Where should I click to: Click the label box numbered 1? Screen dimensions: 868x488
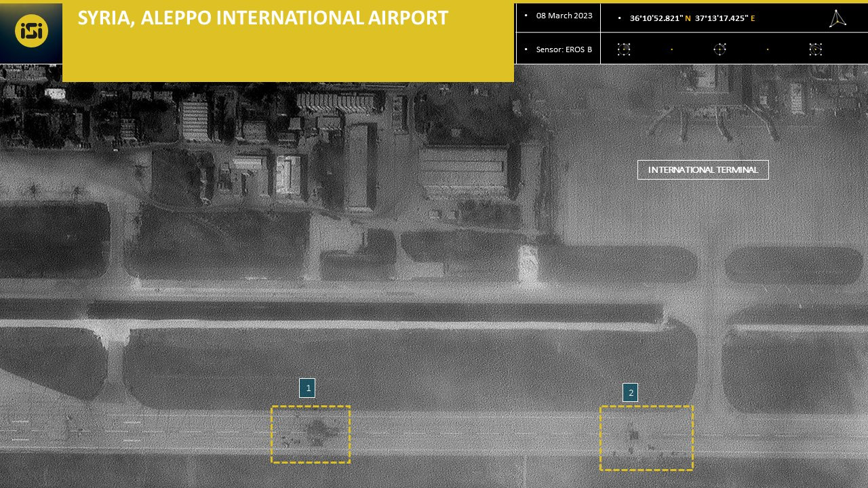307,388
